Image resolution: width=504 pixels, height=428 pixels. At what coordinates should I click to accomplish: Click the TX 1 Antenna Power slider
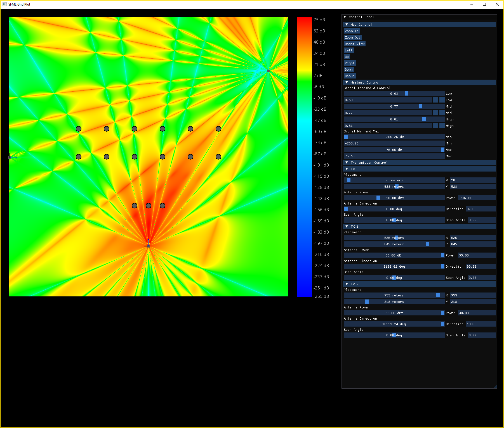(x=394, y=255)
